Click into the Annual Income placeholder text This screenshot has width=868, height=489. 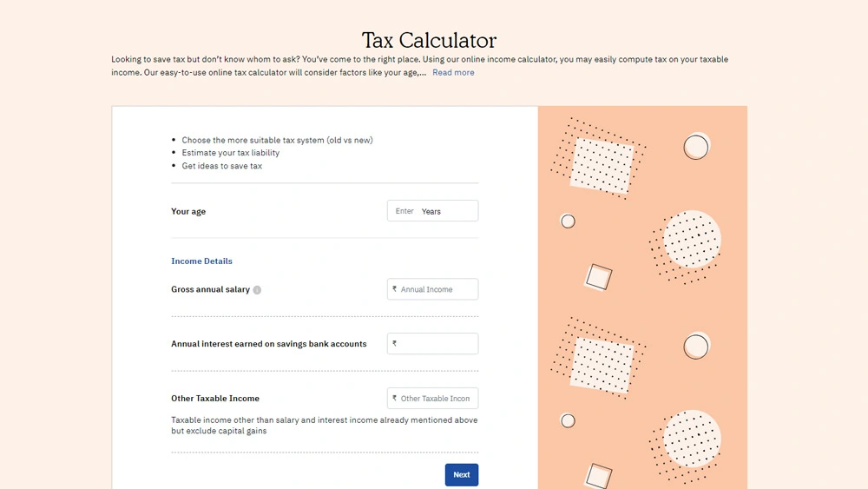tap(427, 290)
